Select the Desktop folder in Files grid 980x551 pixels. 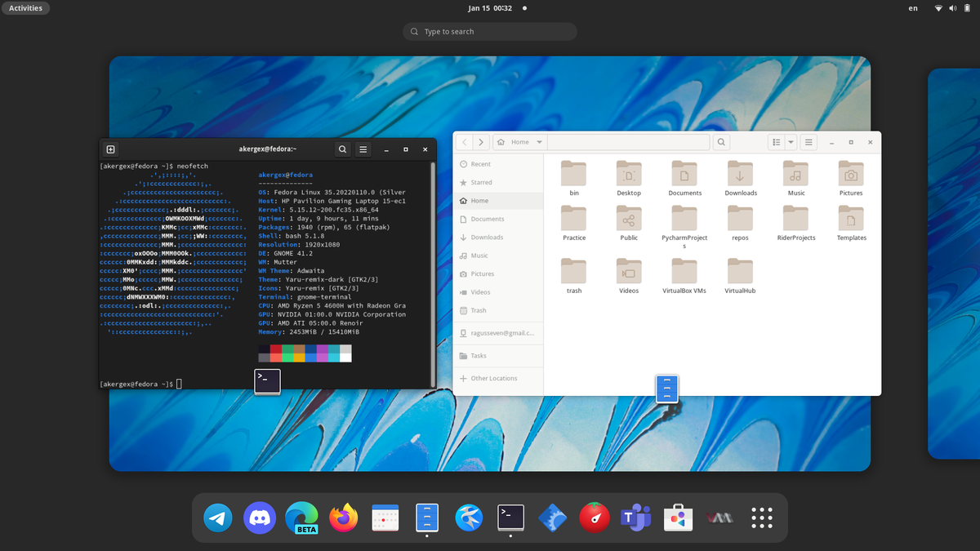[629, 178]
